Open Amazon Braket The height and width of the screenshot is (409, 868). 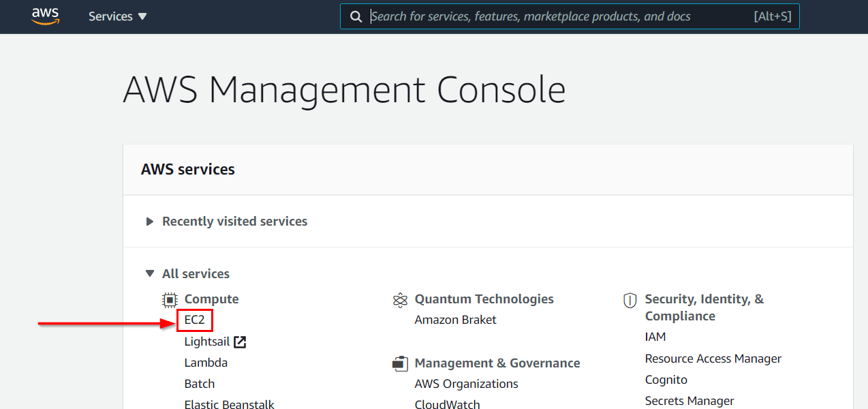[x=455, y=319]
